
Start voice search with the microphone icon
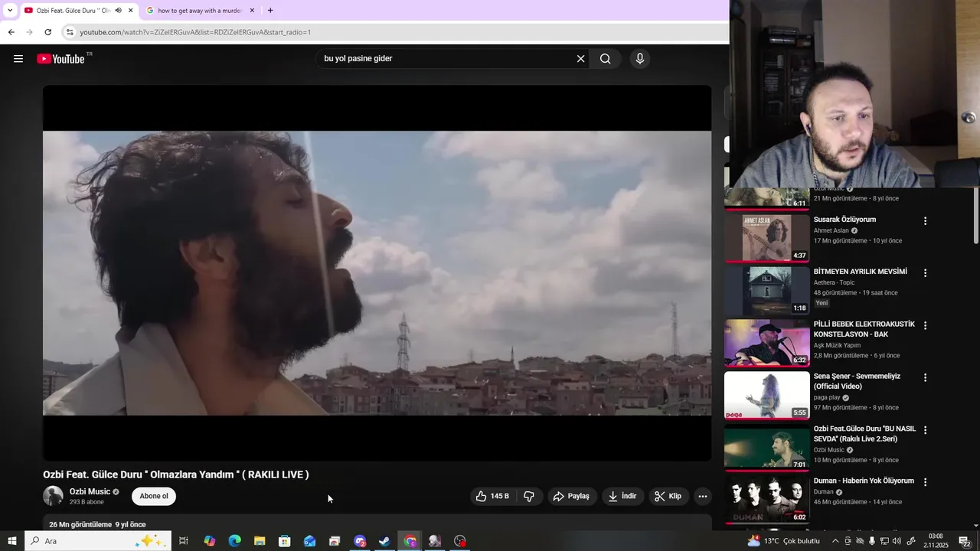point(640,59)
